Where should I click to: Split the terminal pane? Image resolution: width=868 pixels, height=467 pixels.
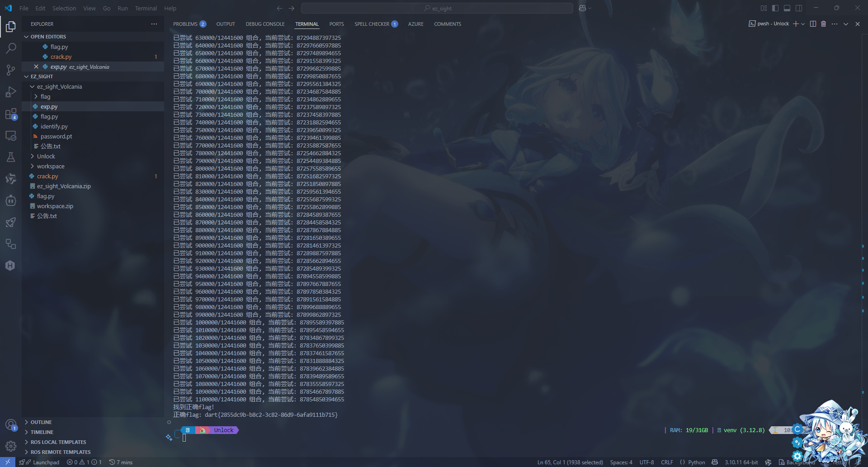(x=813, y=24)
